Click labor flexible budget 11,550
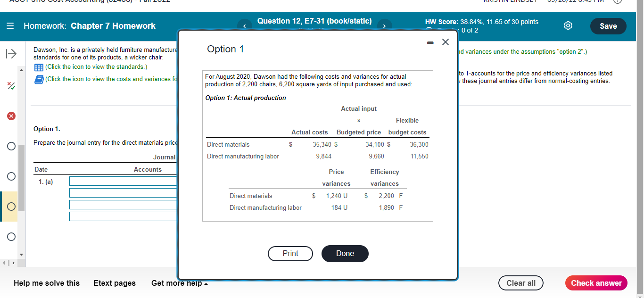The image size is (644, 298). 419,156
